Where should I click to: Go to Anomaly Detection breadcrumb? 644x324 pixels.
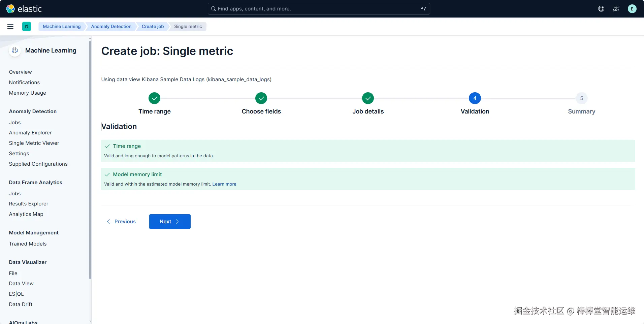click(x=111, y=27)
